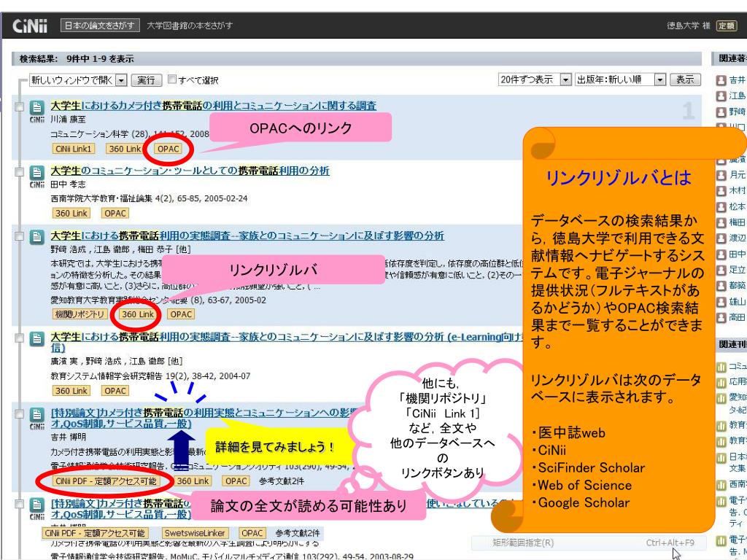This screenshot has height=560, width=747.
Task: Switch to 大学図書館の本をさがす tab
Action: 190,26
